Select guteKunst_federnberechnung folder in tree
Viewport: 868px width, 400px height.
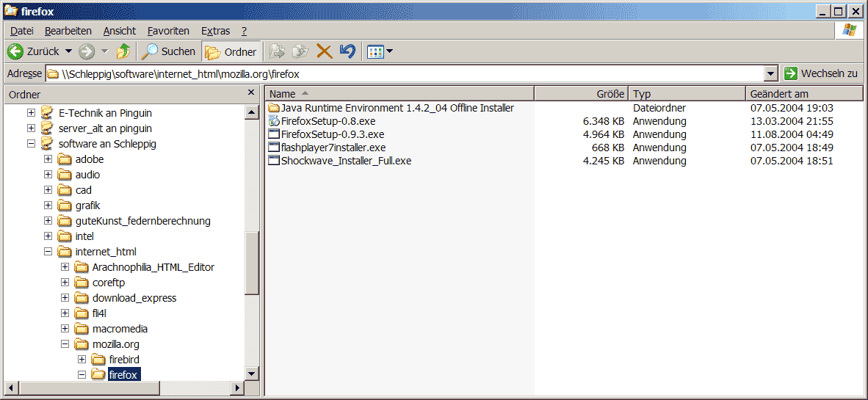[142, 222]
